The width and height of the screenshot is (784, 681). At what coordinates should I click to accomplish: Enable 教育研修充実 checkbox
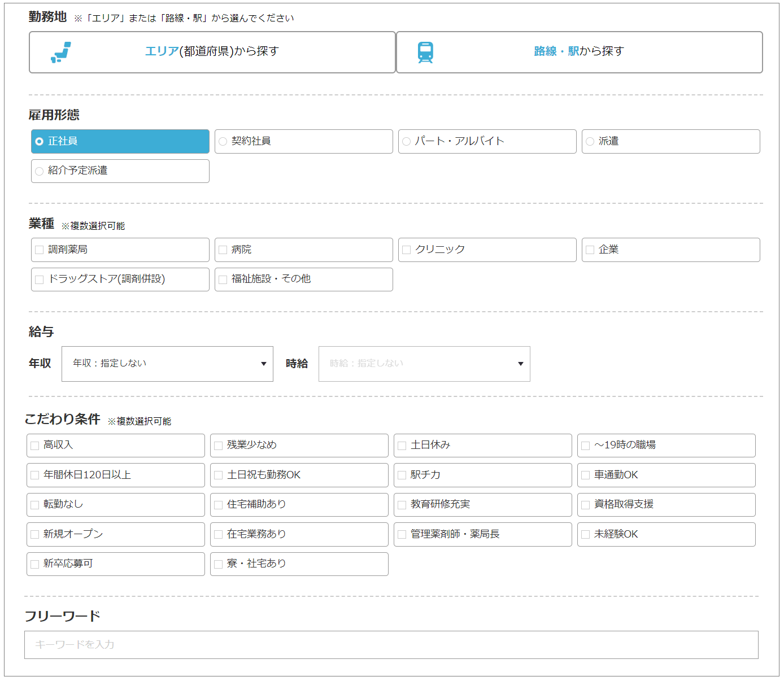(x=483, y=504)
